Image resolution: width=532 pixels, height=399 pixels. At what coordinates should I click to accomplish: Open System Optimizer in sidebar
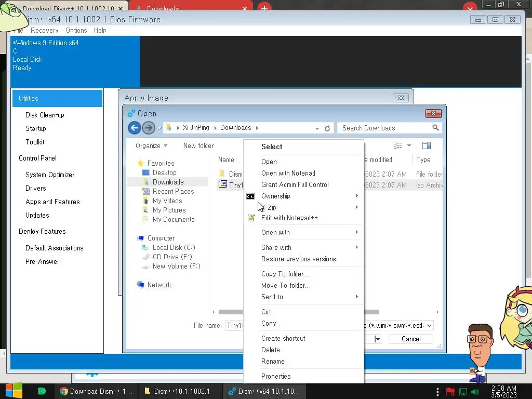tap(50, 175)
